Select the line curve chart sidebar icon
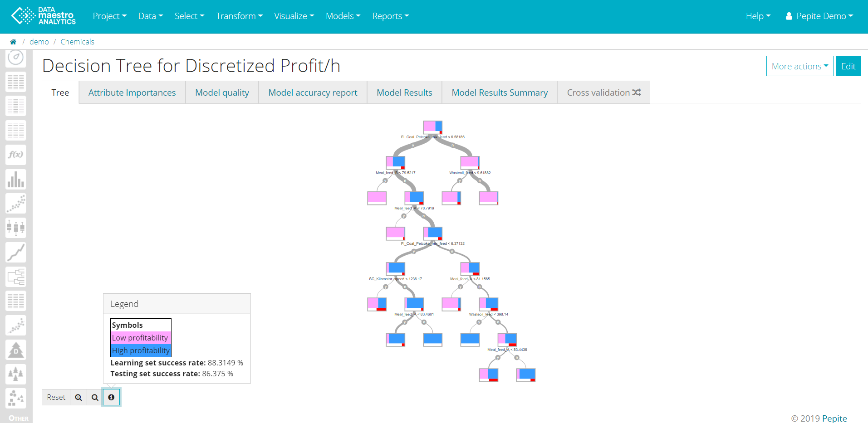This screenshot has height=423, width=868. [16, 252]
